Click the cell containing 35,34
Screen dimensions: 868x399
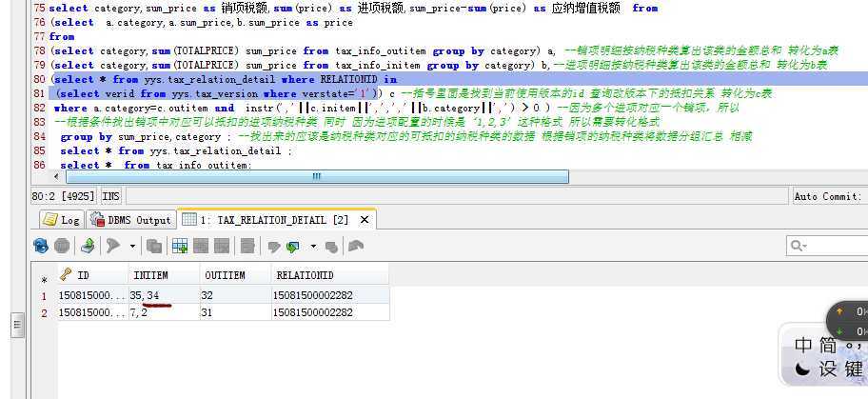pyautogui.click(x=164, y=295)
